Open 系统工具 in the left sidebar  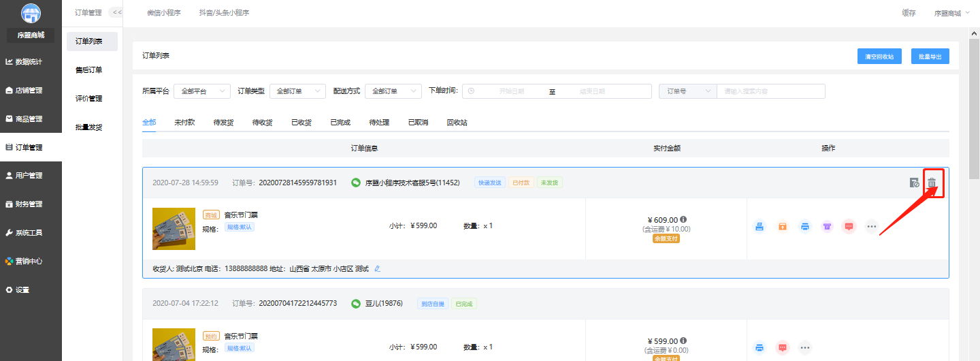(31, 233)
